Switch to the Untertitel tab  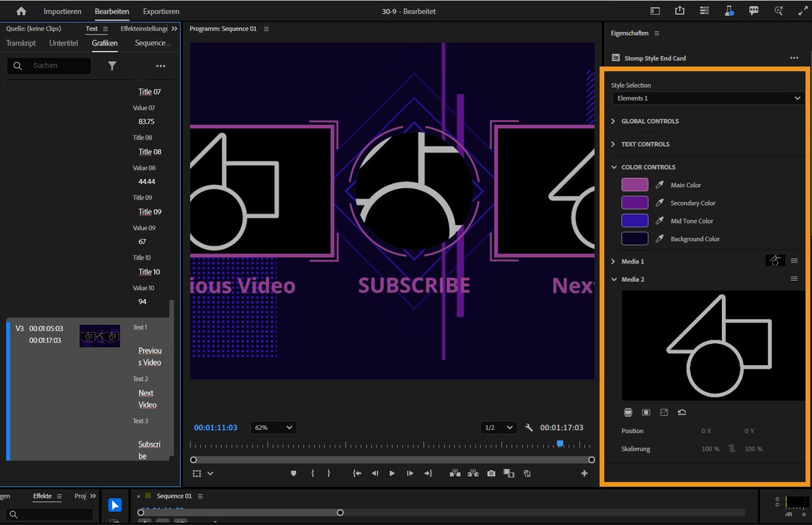click(64, 43)
